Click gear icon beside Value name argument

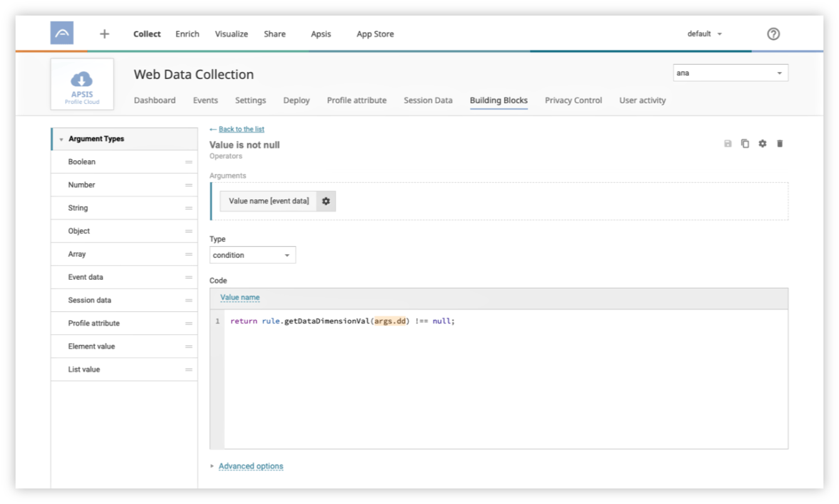click(326, 202)
